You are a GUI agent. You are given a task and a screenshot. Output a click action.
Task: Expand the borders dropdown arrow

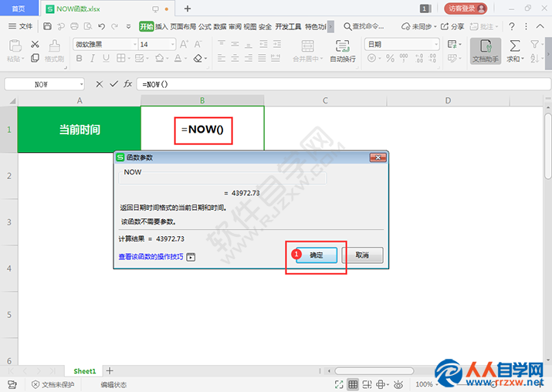point(129,59)
